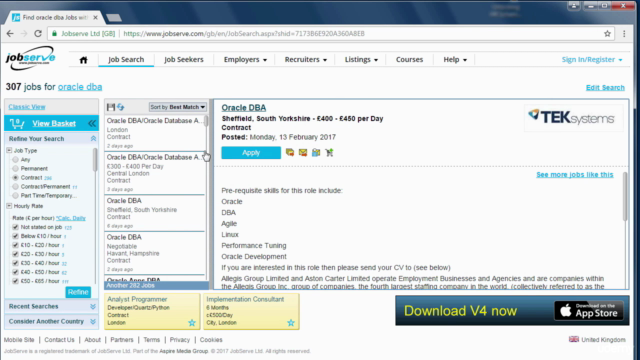This screenshot has height=360, width=640.
Task: Click the add to basket cart icon
Action: click(329, 152)
